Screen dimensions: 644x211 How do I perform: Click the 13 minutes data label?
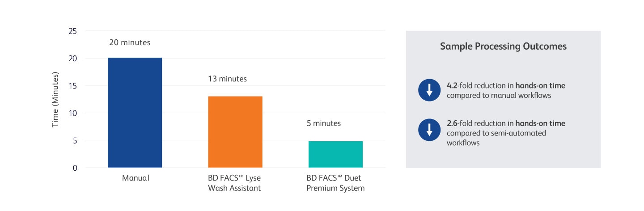pos(227,79)
